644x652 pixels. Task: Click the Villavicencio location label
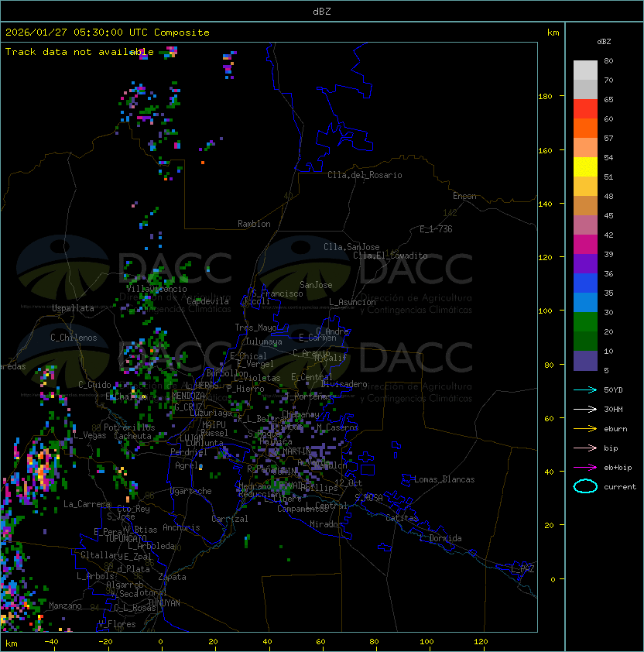(156, 289)
